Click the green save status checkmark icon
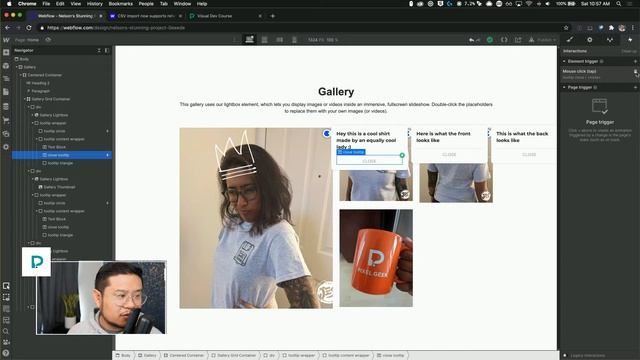This screenshot has height=360, width=640. pos(490,40)
